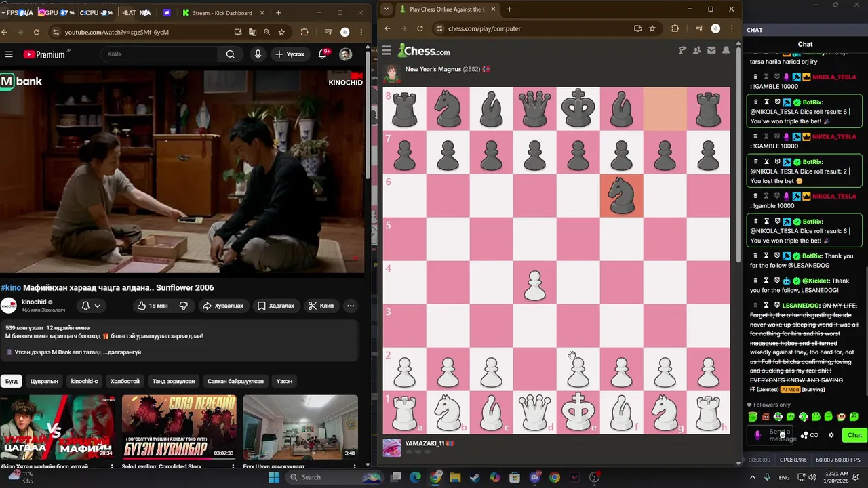Select the kinochid-с filter chip
Viewport: 868px width, 488px height.
84,381
